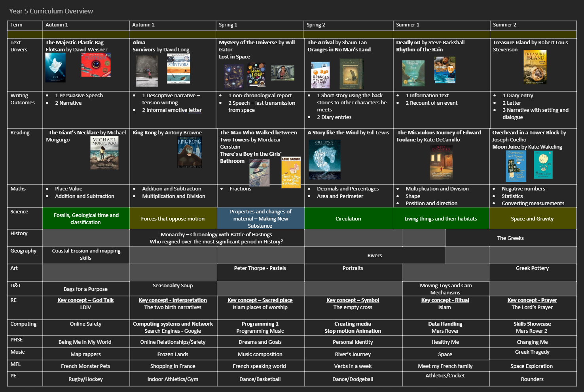Click the Louis Sachar yellow book cover
584x392 pixels.
[291, 172]
